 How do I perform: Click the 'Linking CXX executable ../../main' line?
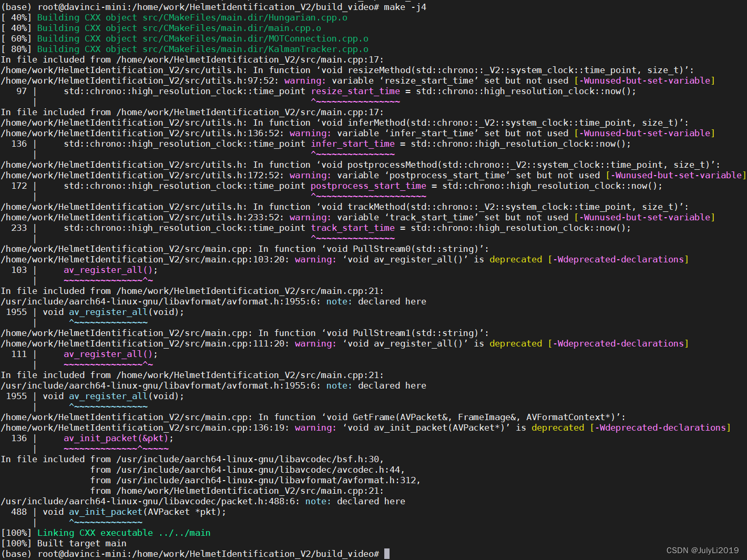tap(106, 533)
